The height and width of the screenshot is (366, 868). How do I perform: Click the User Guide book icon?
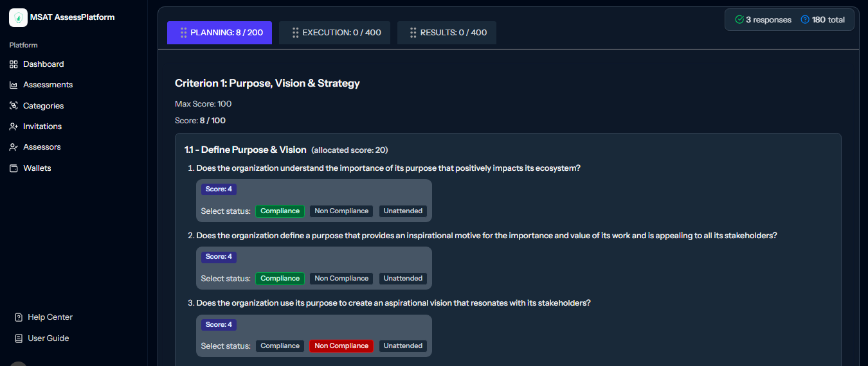[19, 338]
